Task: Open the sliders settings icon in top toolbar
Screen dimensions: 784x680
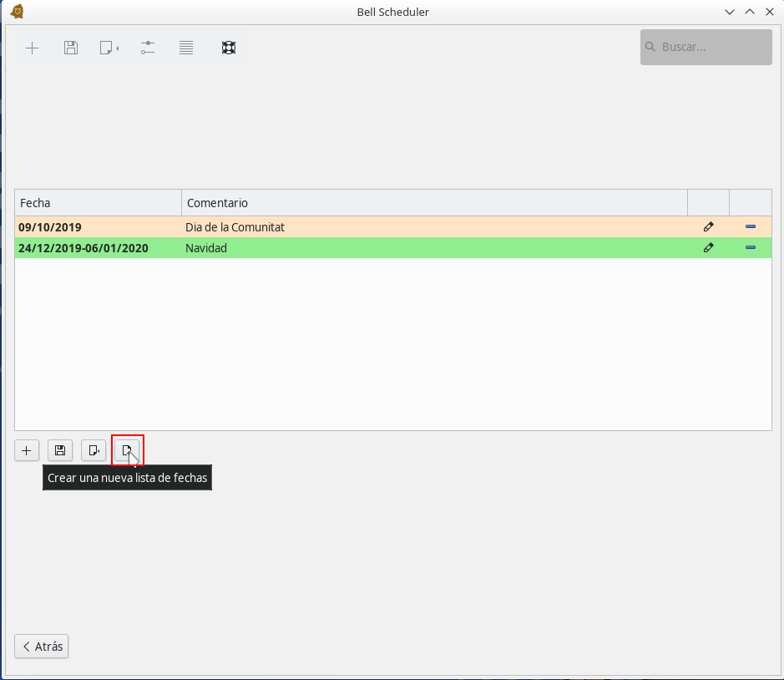Action: tap(148, 48)
